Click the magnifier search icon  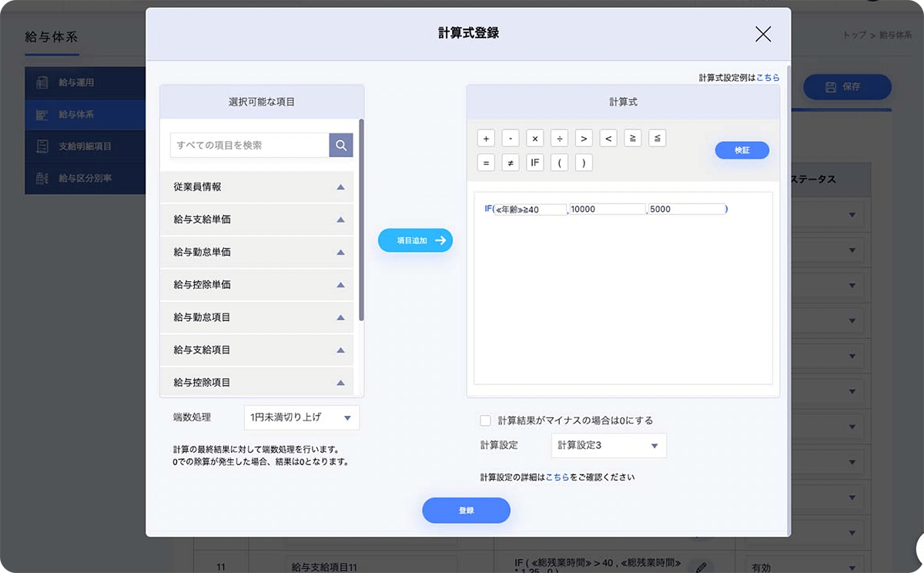(x=341, y=145)
